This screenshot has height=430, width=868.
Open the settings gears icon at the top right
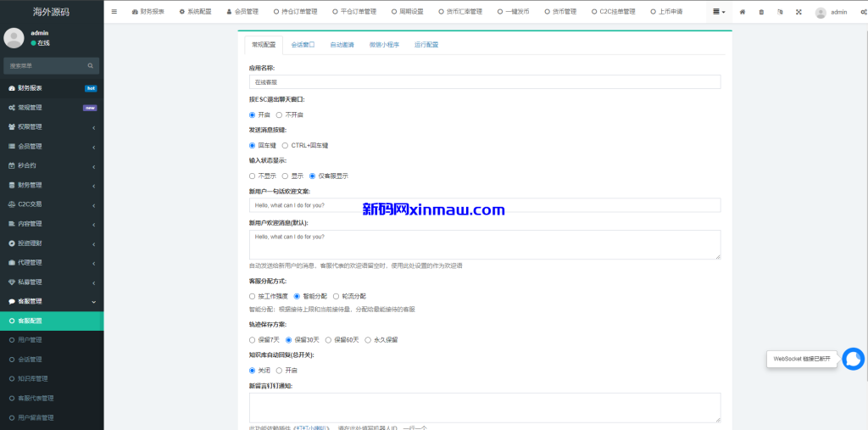pyautogui.click(x=863, y=12)
